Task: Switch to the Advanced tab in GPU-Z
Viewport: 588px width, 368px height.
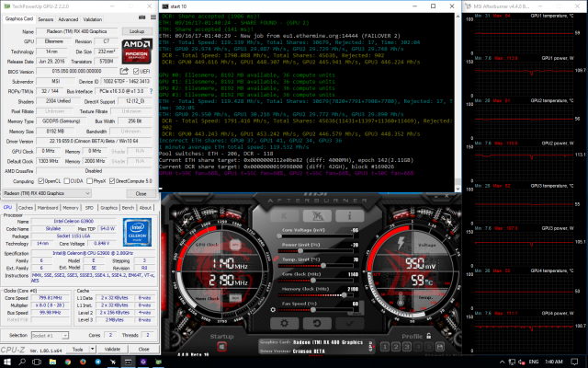Action: point(68,19)
